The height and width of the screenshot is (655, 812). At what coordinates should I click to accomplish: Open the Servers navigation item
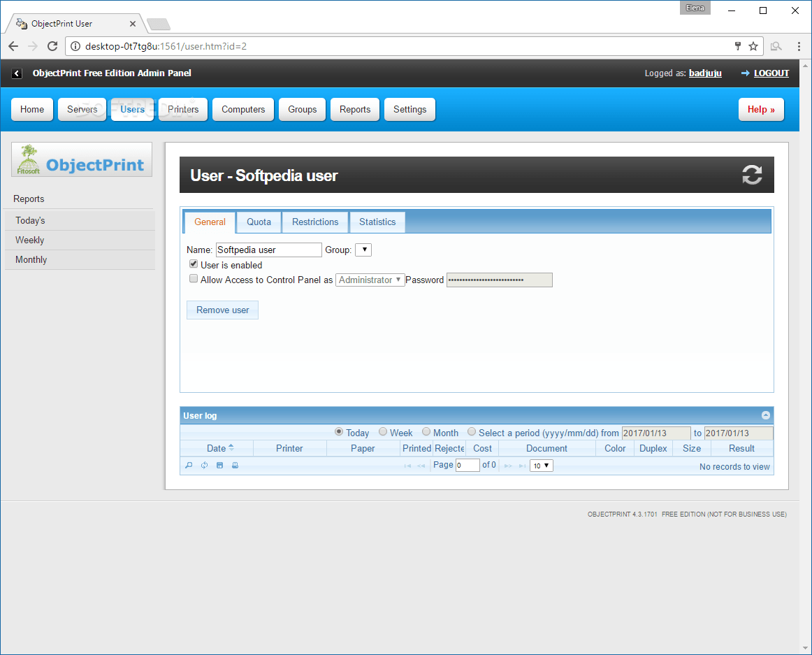click(x=82, y=109)
